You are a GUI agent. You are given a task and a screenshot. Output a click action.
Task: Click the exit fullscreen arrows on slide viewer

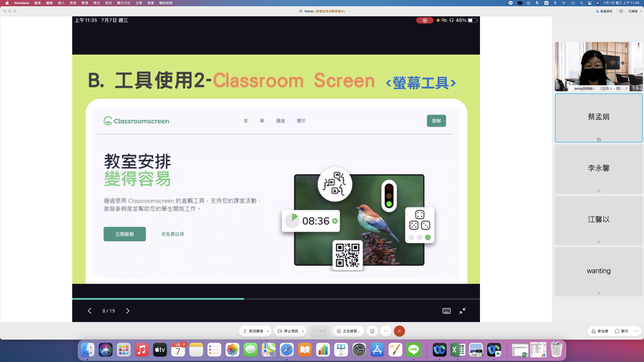coord(462,311)
